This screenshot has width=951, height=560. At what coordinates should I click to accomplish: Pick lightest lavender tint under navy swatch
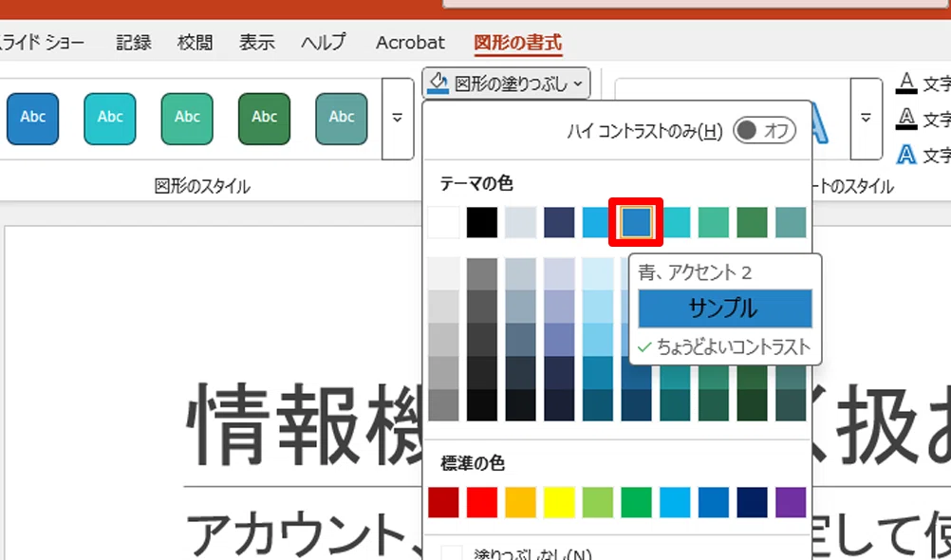tap(559, 274)
